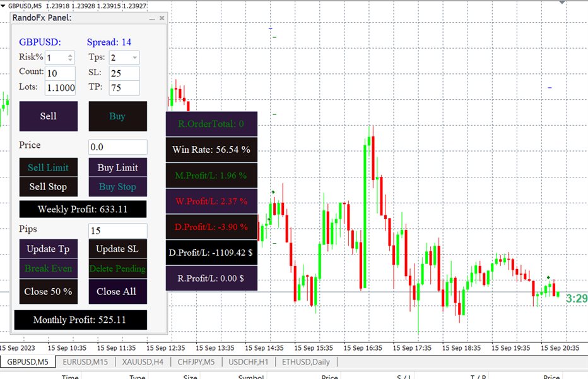Click the GBPUSD,M5 chart title arrow
The height and width of the screenshot is (379, 588).
3,6
